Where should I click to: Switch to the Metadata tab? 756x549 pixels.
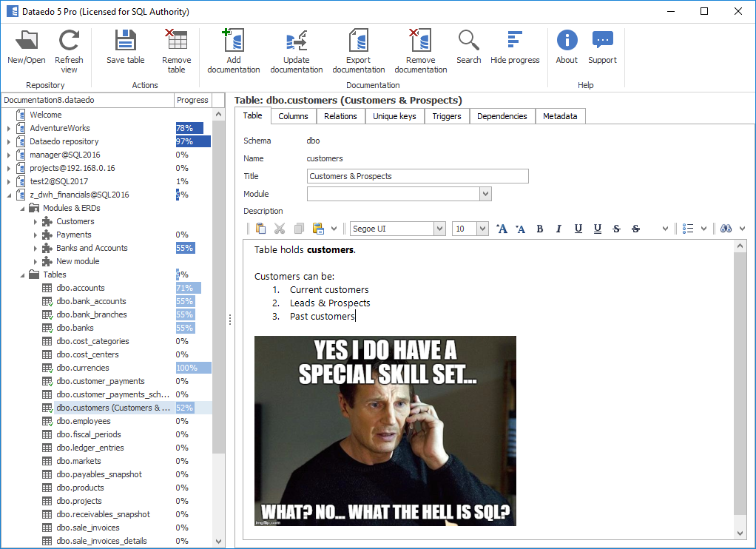pyautogui.click(x=560, y=116)
